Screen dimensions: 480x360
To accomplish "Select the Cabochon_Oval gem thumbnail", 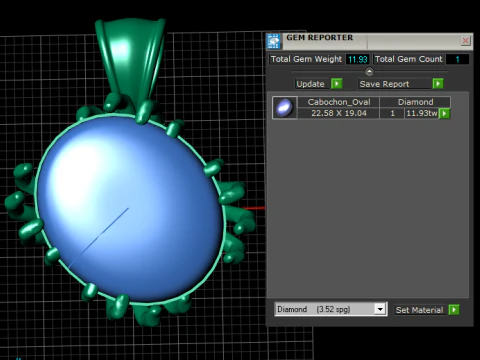I will 284,108.
